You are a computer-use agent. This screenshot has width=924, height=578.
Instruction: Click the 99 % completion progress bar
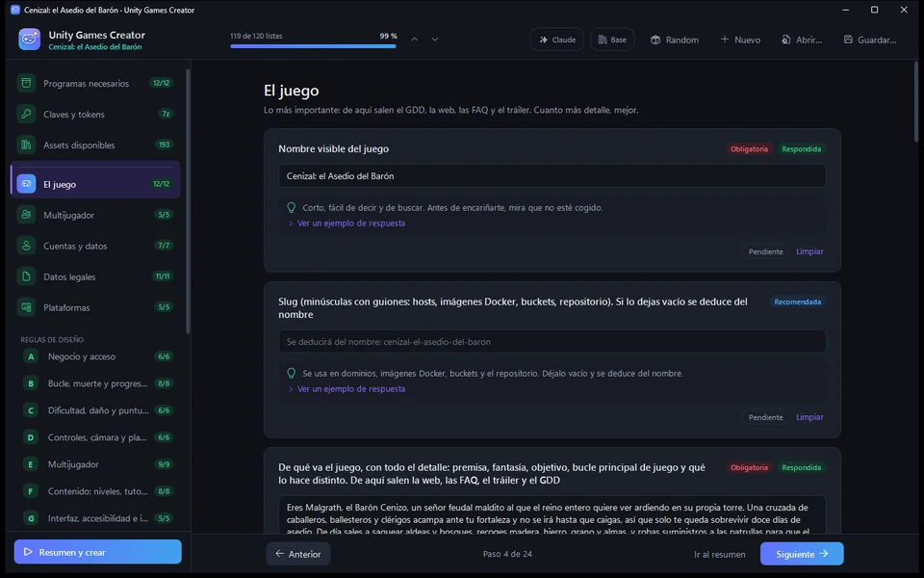tap(314, 46)
